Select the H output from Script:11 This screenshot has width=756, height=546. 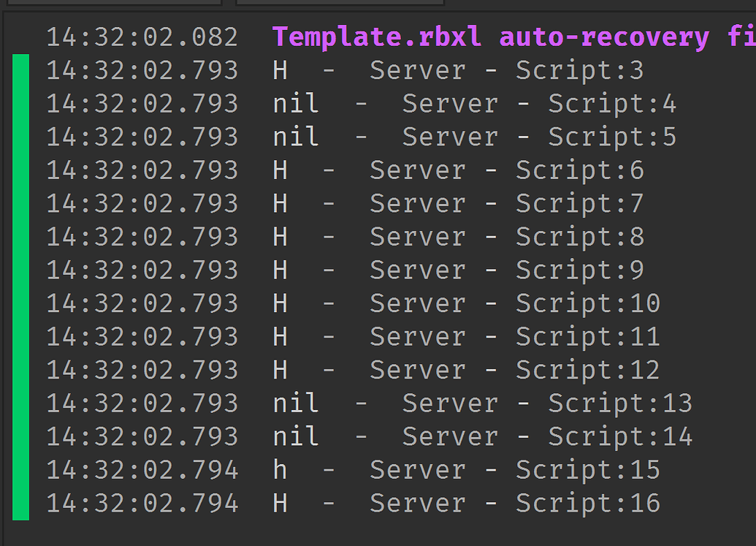coord(280,336)
